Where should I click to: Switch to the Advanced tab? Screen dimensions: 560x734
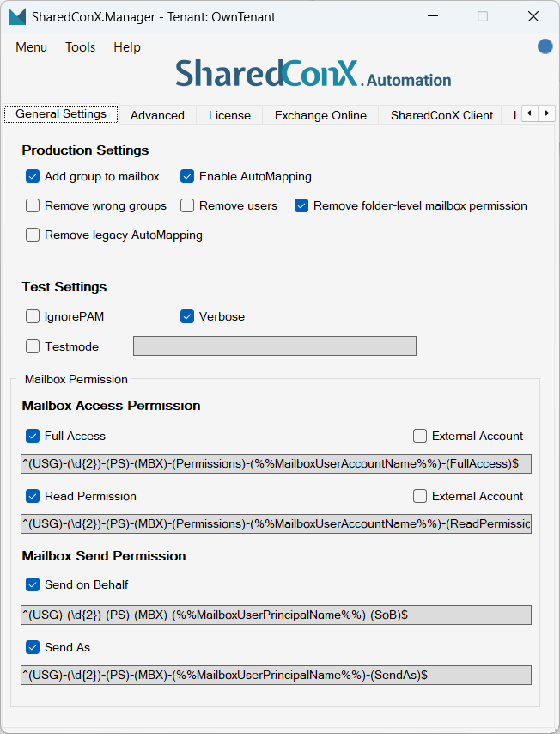point(157,115)
